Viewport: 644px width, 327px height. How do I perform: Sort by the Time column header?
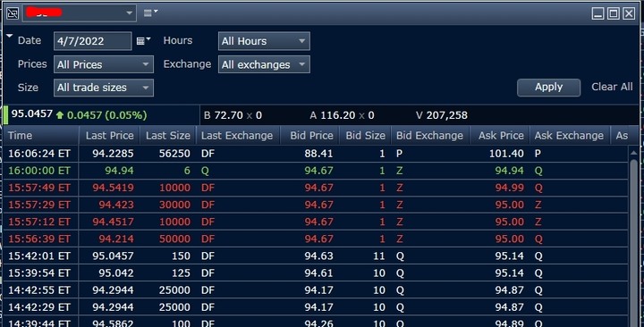[41, 136]
